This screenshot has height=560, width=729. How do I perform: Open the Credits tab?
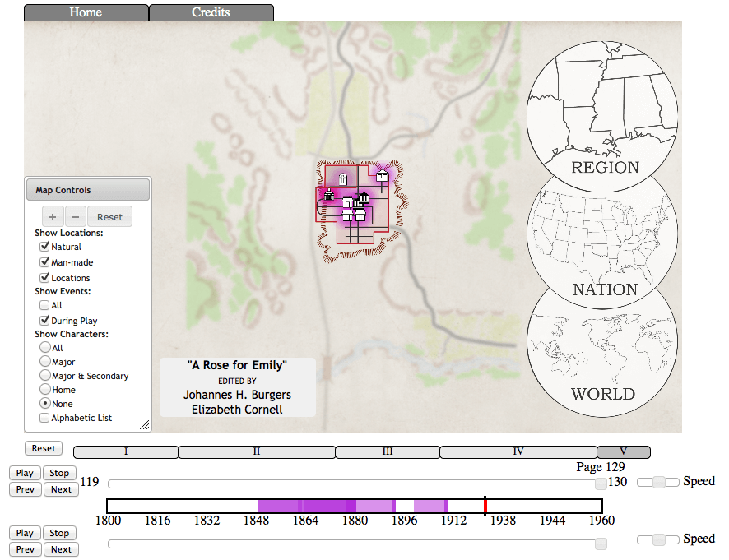tap(211, 12)
